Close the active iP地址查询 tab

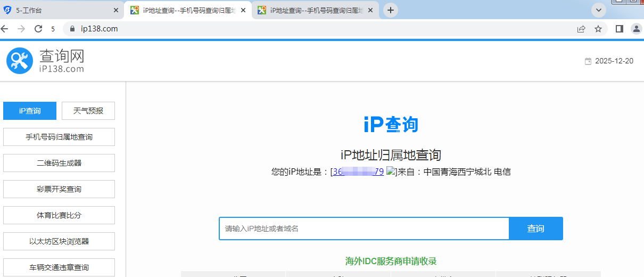coord(243,10)
